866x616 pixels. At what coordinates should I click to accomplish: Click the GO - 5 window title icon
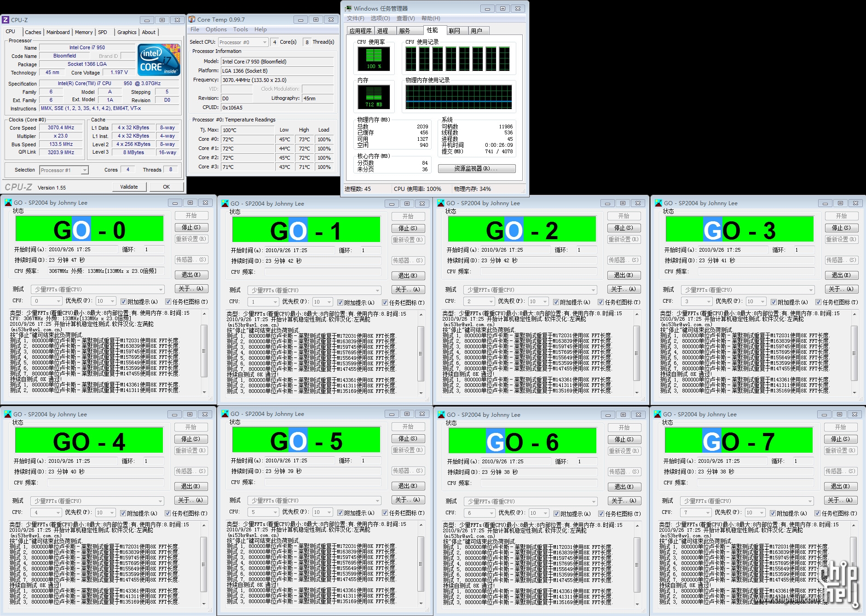point(225,414)
